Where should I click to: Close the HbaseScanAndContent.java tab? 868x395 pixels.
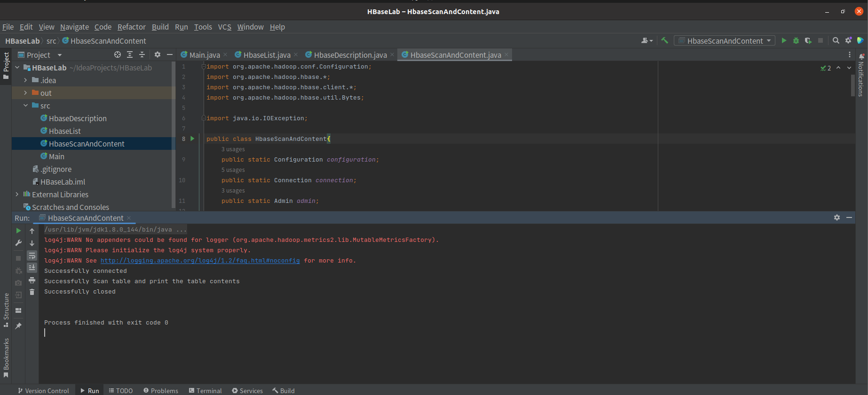[x=506, y=55]
